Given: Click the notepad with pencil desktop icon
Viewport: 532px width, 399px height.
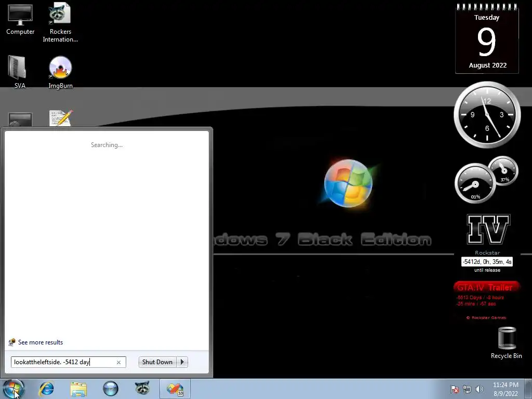Looking at the screenshot, I should tap(61, 118).
